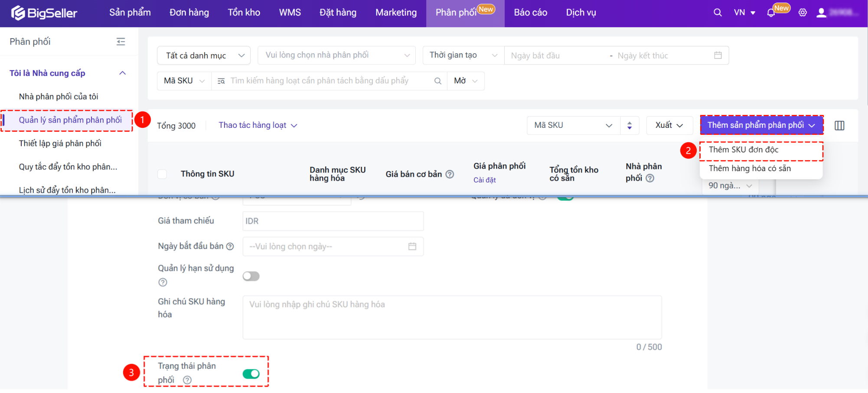This screenshot has width=868, height=393.
Task: Open the settings gear icon
Action: point(803,13)
